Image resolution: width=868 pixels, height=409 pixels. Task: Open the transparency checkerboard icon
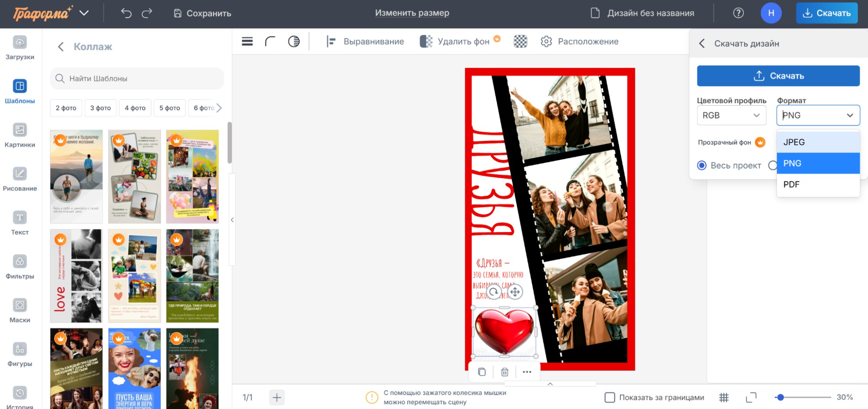(520, 41)
